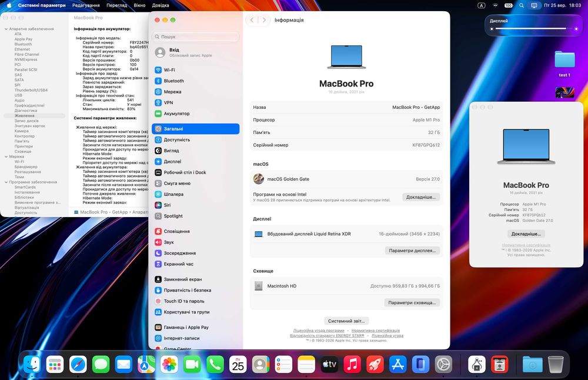Open Зосередження settings
The image size is (588, 380).
click(195, 253)
